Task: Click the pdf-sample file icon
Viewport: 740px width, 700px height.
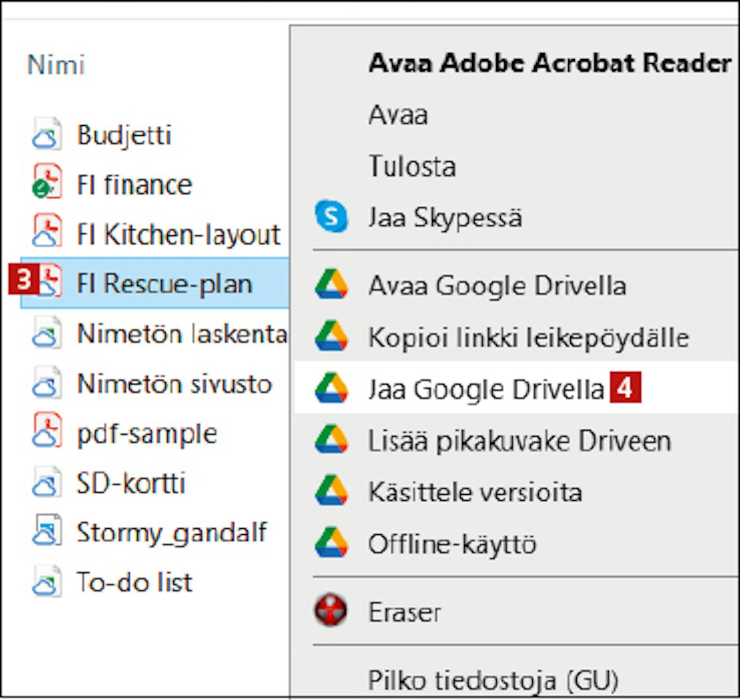Action: [x=47, y=433]
